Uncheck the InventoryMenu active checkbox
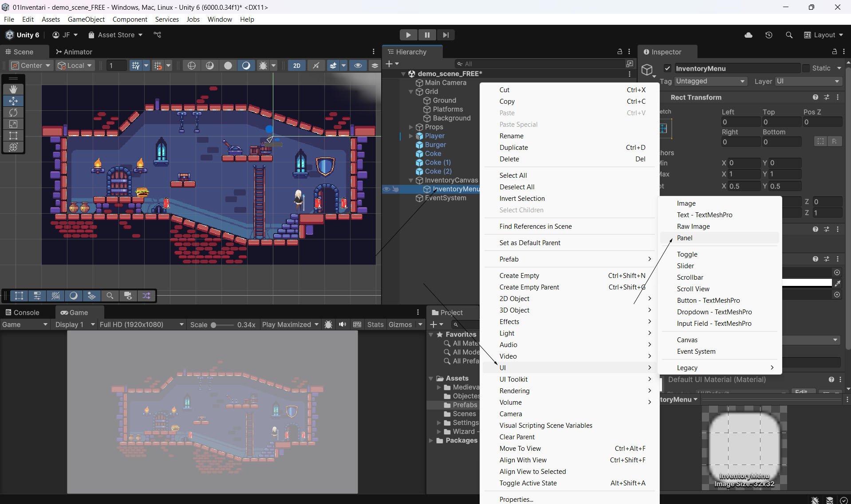This screenshot has height=504, width=851. pyautogui.click(x=667, y=68)
